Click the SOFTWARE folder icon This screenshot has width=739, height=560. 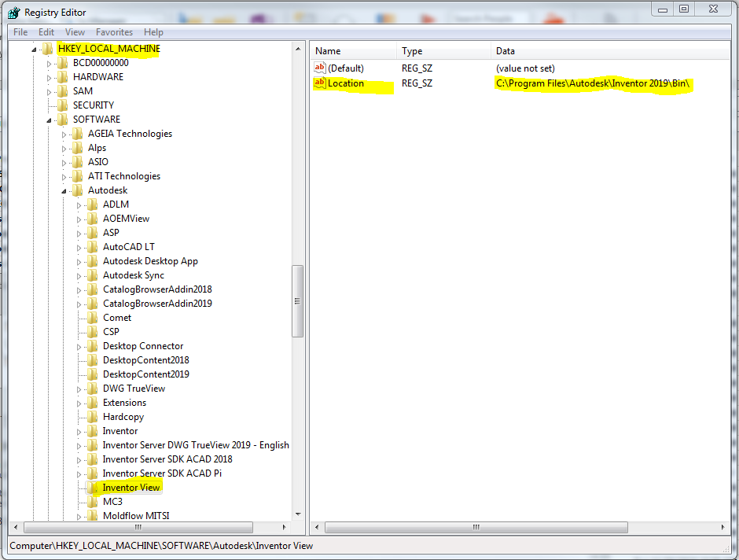click(63, 120)
